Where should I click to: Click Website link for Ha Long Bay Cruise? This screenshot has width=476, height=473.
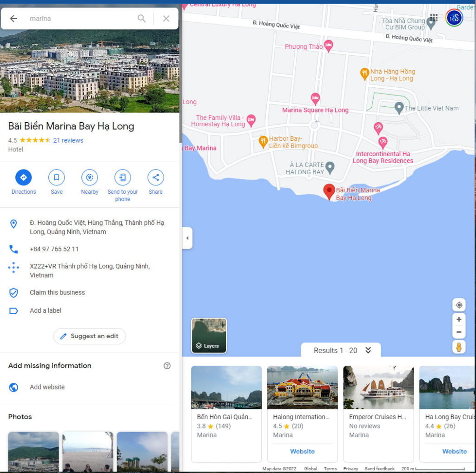point(455,452)
